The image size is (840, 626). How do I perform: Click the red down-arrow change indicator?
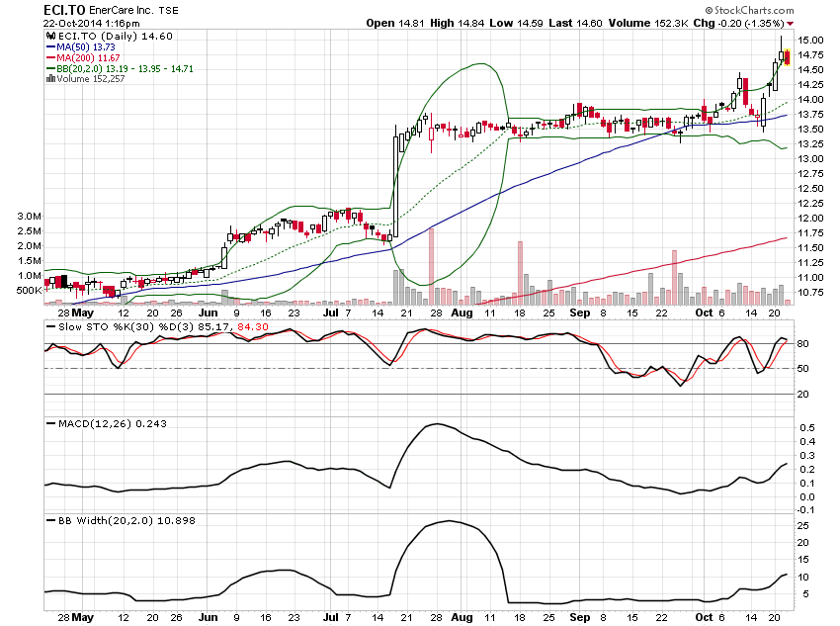pos(791,24)
